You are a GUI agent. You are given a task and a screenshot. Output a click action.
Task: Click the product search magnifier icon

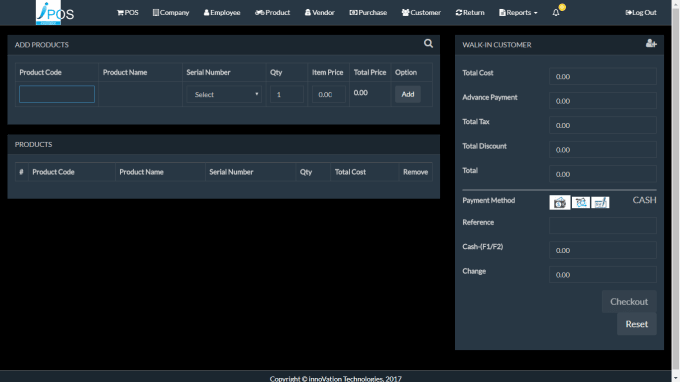click(x=428, y=43)
